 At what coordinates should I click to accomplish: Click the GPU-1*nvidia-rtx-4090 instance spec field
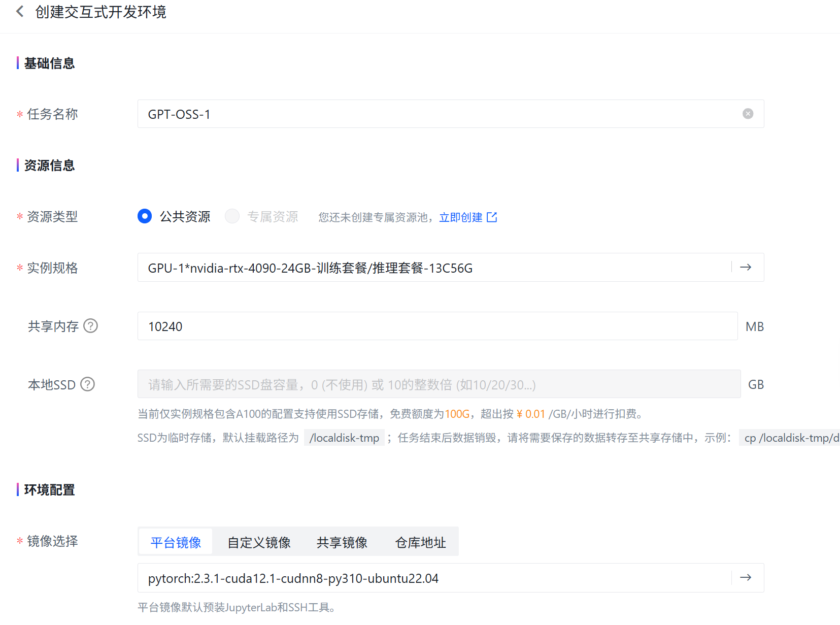point(451,267)
